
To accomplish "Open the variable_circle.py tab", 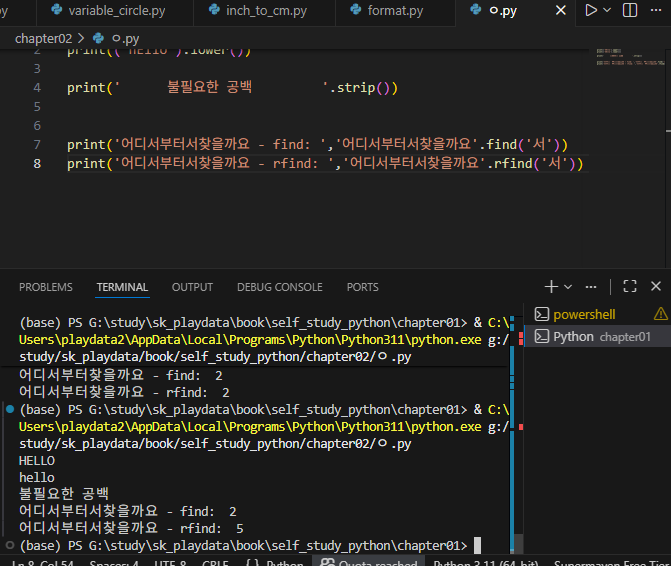I will coord(115,11).
